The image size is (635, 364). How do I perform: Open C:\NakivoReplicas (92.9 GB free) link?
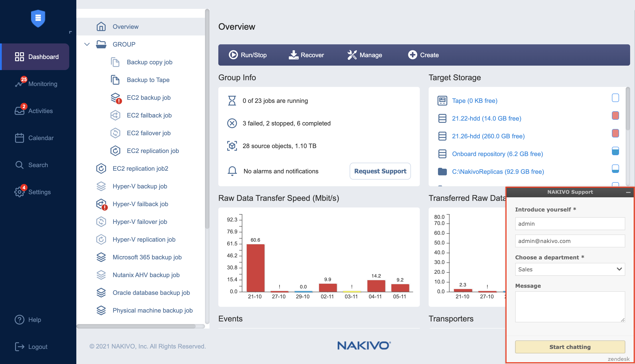coord(498,172)
